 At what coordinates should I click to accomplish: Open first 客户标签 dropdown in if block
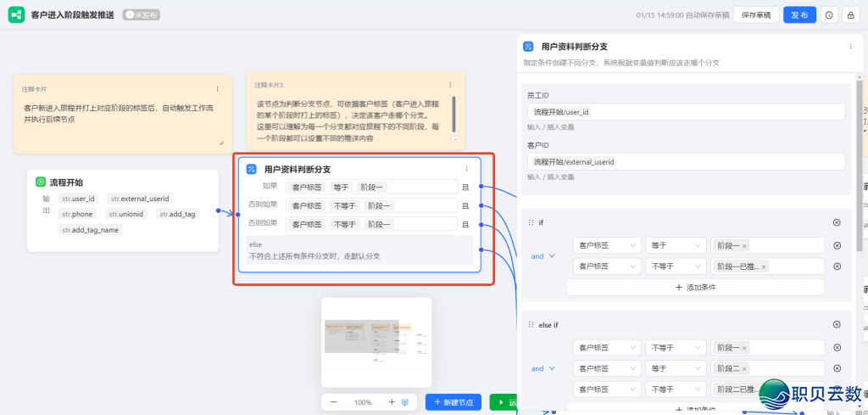[x=606, y=246]
